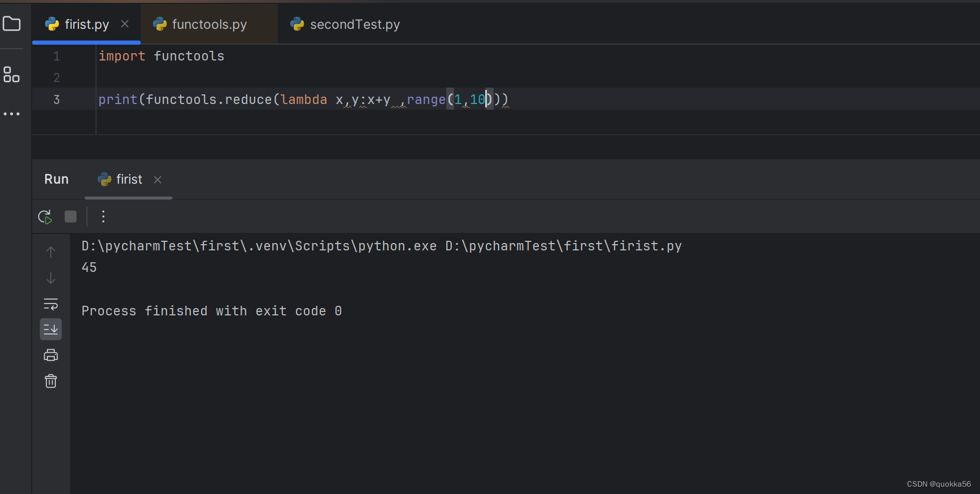Click 'range' in the print statement

pos(426,99)
